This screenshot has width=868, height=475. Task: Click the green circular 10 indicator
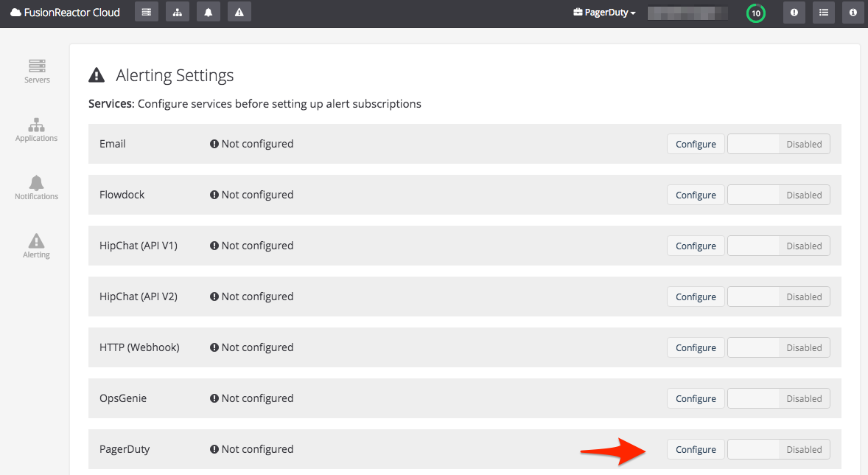pyautogui.click(x=755, y=13)
